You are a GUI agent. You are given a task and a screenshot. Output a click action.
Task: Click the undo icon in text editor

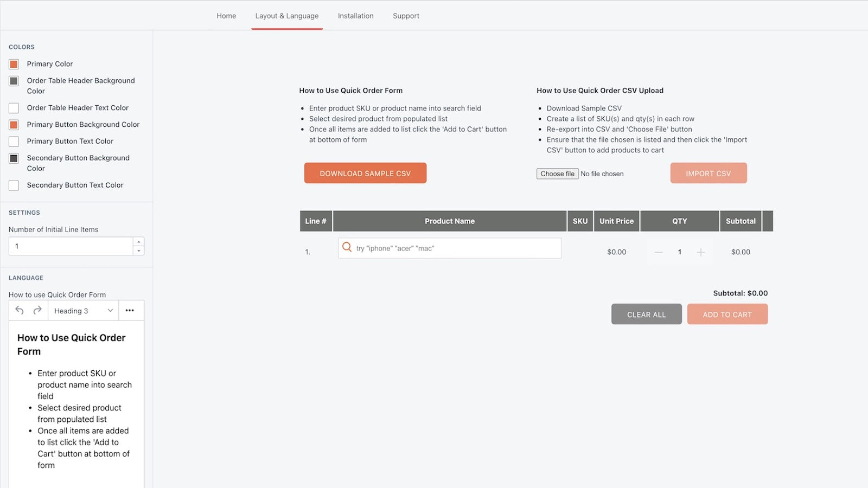point(20,310)
